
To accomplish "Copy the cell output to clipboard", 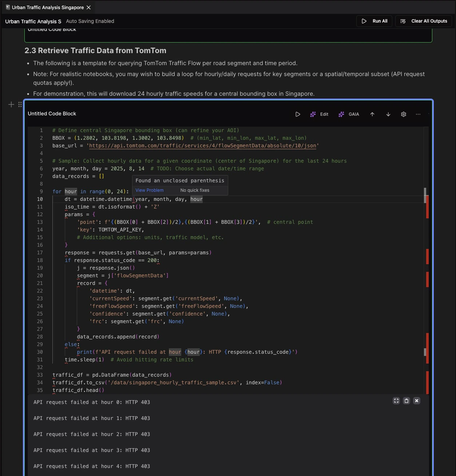I will pos(406,401).
